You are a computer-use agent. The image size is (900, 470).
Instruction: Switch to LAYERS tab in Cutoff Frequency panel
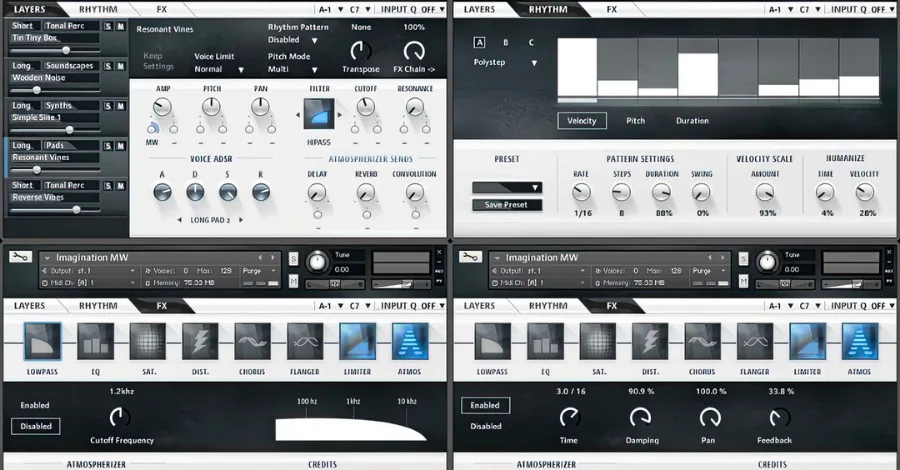tap(29, 306)
